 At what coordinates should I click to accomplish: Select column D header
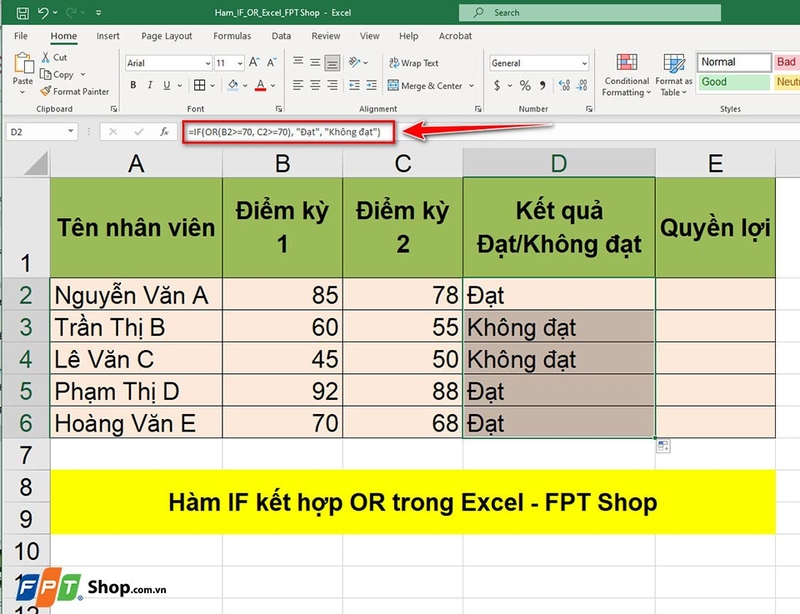pos(559,163)
